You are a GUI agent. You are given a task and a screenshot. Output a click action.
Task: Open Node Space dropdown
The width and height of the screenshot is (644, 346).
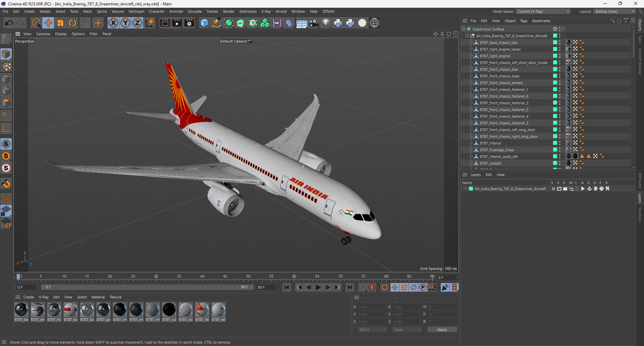(543, 11)
